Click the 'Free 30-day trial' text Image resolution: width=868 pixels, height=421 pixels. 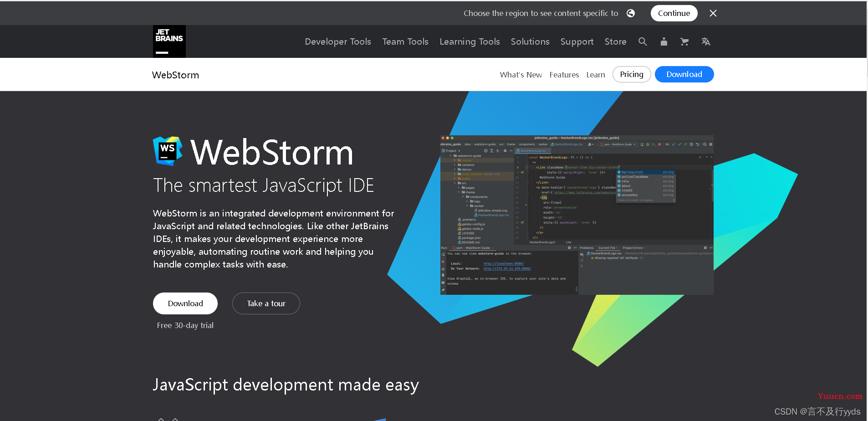(x=185, y=325)
